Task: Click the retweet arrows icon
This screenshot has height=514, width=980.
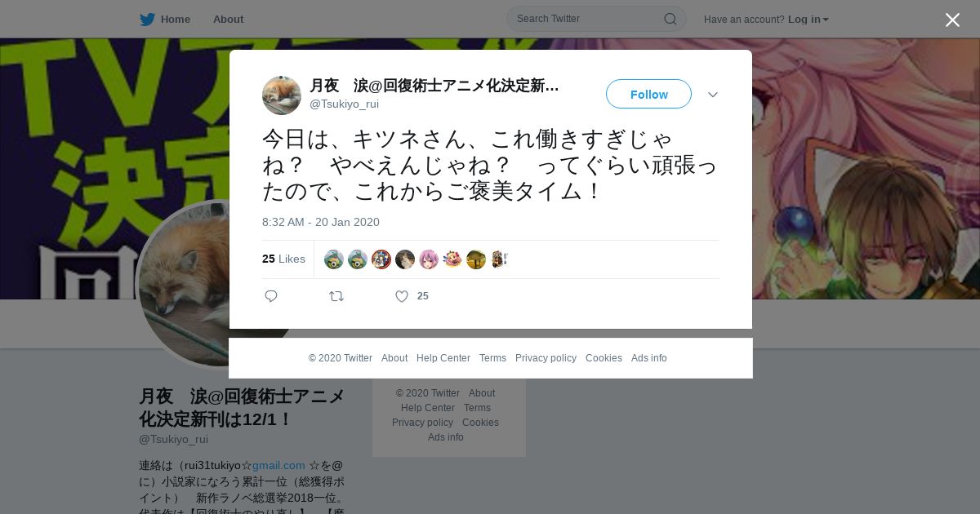Action: pyautogui.click(x=336, y=296)
